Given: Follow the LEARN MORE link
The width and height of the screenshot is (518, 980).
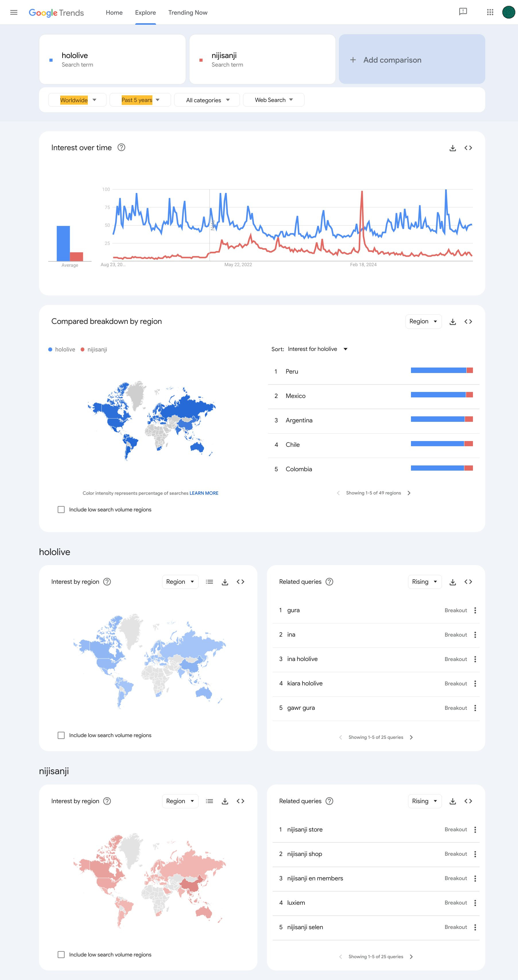Looking at the screenshot, I should point(204,493).
